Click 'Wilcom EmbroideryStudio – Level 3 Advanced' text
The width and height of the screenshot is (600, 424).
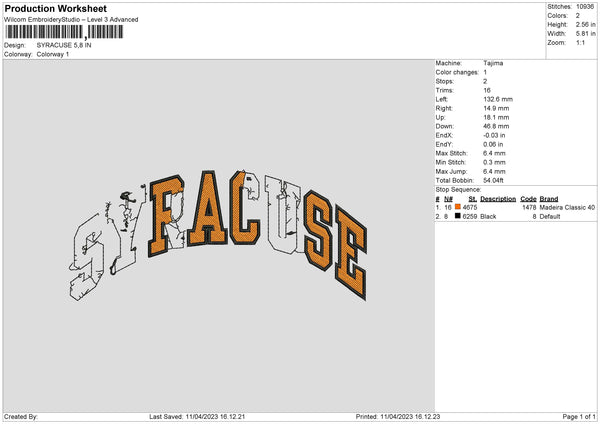point(71,20)
